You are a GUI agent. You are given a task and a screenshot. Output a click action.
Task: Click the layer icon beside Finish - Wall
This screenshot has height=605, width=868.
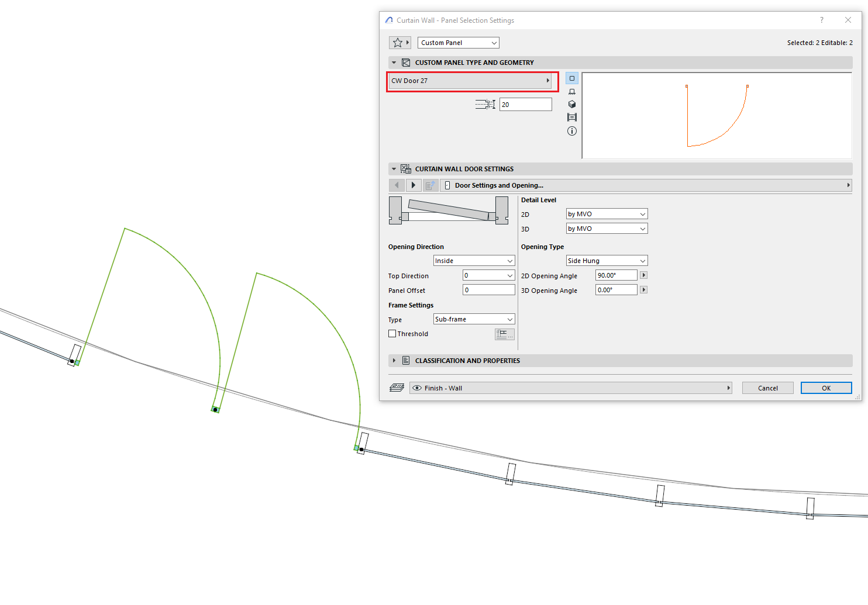(x=397, y=388)
